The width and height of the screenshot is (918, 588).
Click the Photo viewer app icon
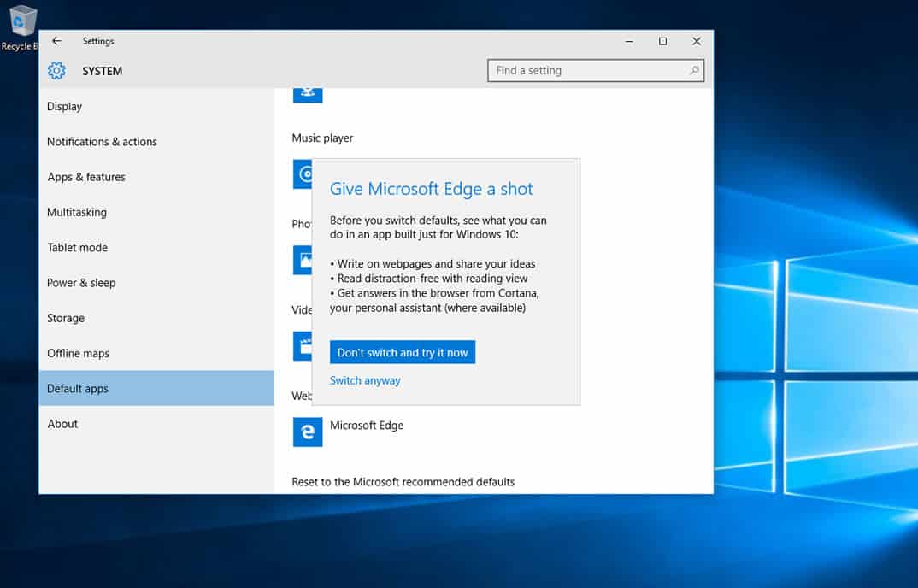click(x=301, y=260)
